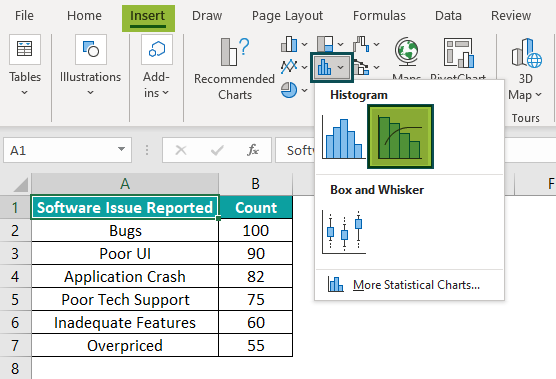Select the 'Inadequate Features' cell
Image resolution: width=556 pixels, height=379 pixels.
click(125, 323)
